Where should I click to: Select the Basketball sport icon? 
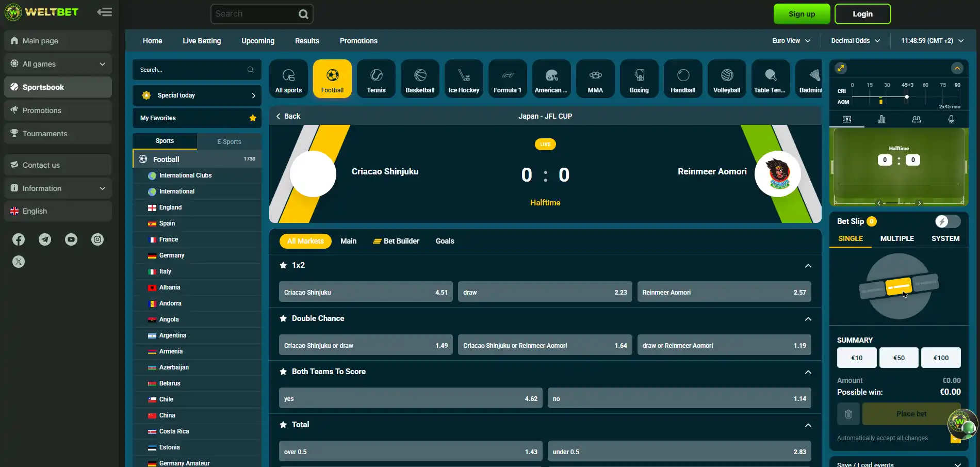pyautogui.click(x=420, y=79)
